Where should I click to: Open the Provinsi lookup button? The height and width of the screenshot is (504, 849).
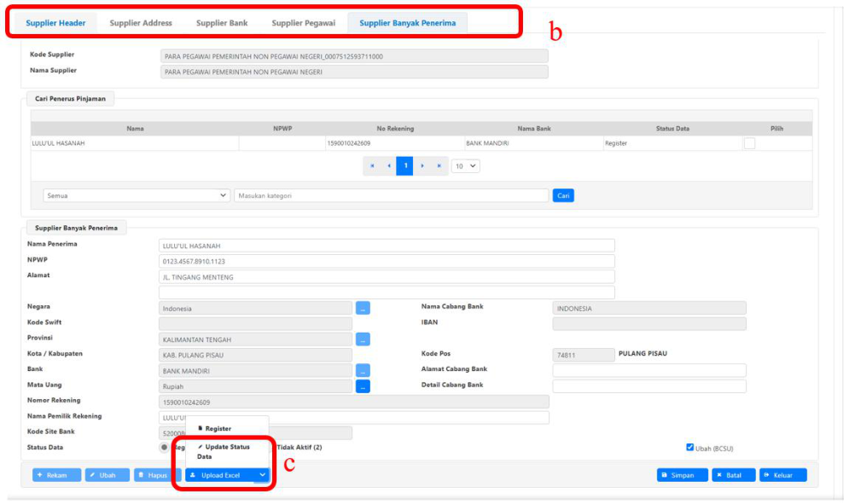tap(363, 339)
